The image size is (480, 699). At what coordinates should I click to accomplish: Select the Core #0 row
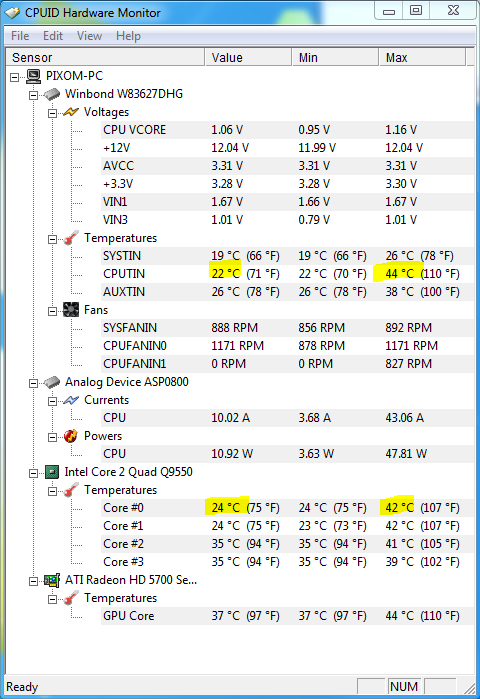point(287,508)
